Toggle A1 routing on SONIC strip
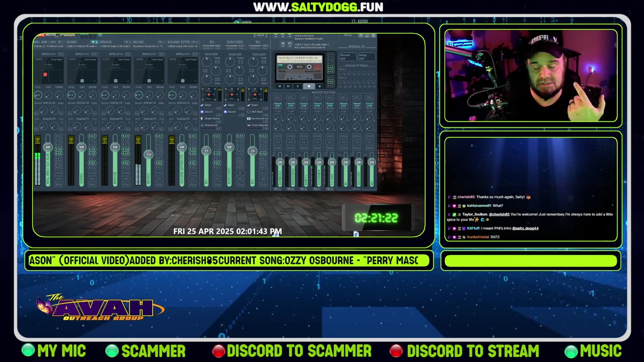 click(92, 136)
